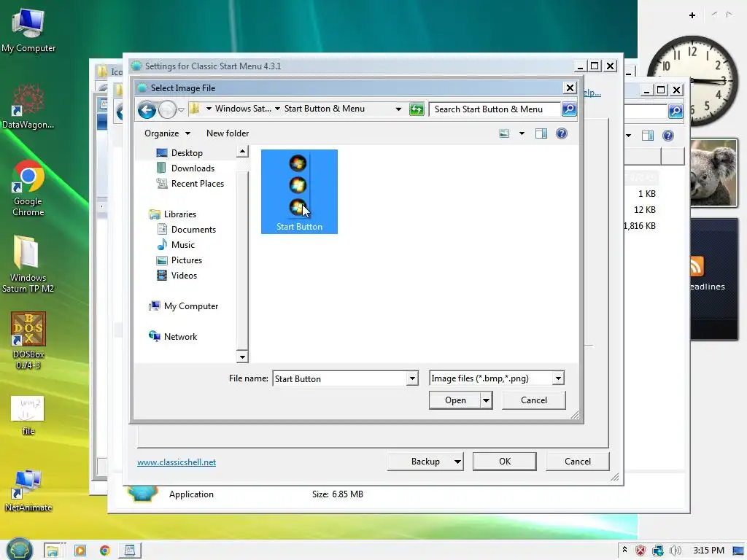Click the koala slideshow gadget
747x560 pixels.
[x=713, y=172]
